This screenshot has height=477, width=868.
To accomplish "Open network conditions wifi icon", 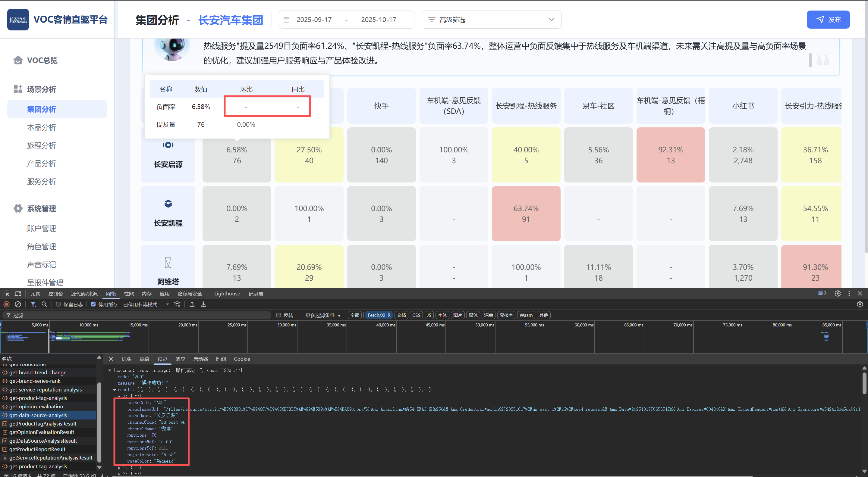I will (177, 304).
